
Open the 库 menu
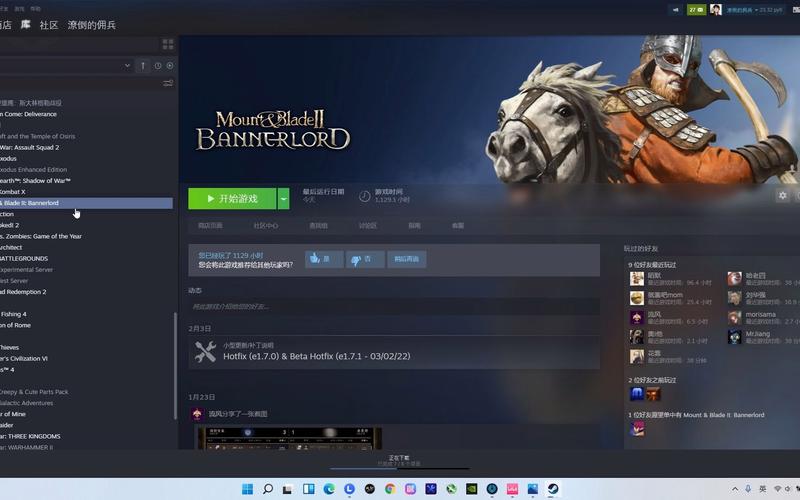26,24
